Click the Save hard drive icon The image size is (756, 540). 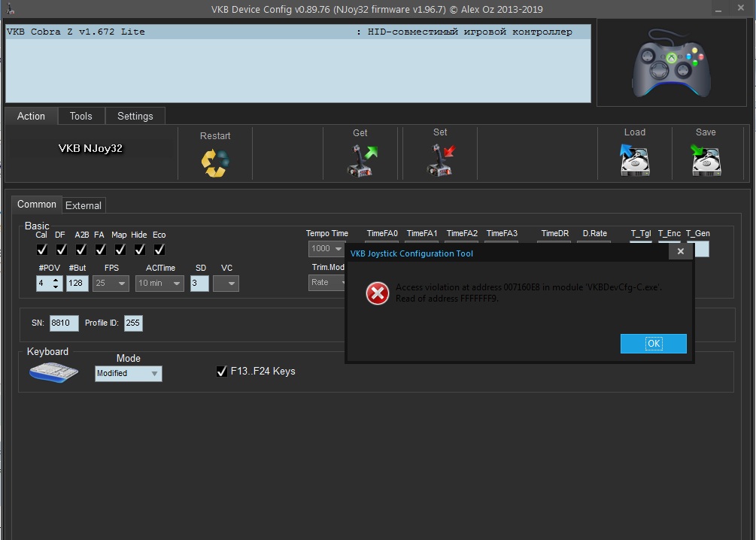point(706,160)
